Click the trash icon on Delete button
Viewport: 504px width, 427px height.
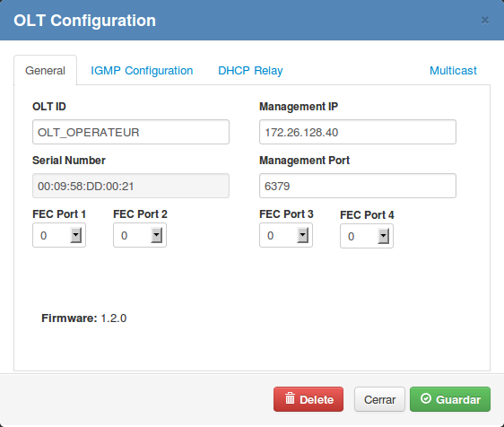(x=290, y=398)
